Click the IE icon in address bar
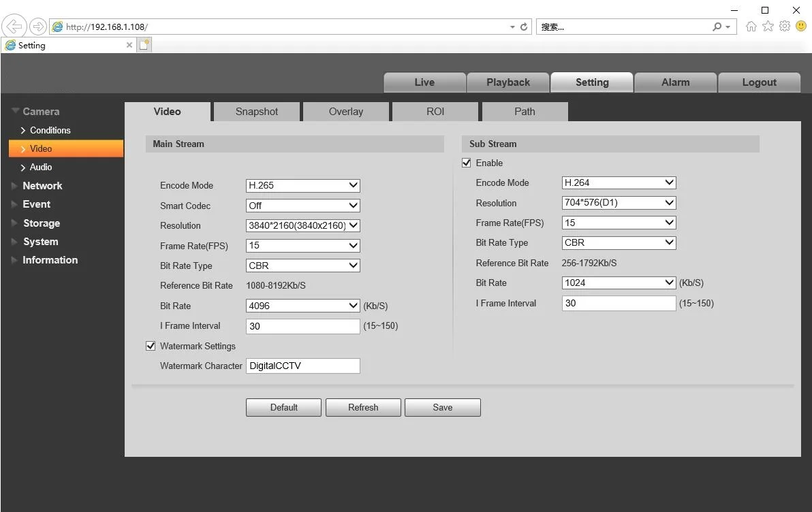Image resolution: width=812 pixels, height=512 pixels. pyautogui.click(x=57, y=27)
